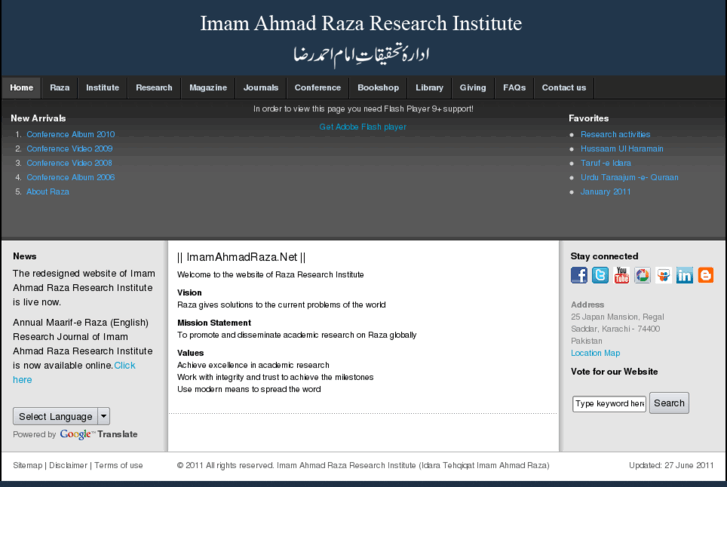Click the Urdu calligraphy institute name
The image size is (727, 545).
pos(361,56)
